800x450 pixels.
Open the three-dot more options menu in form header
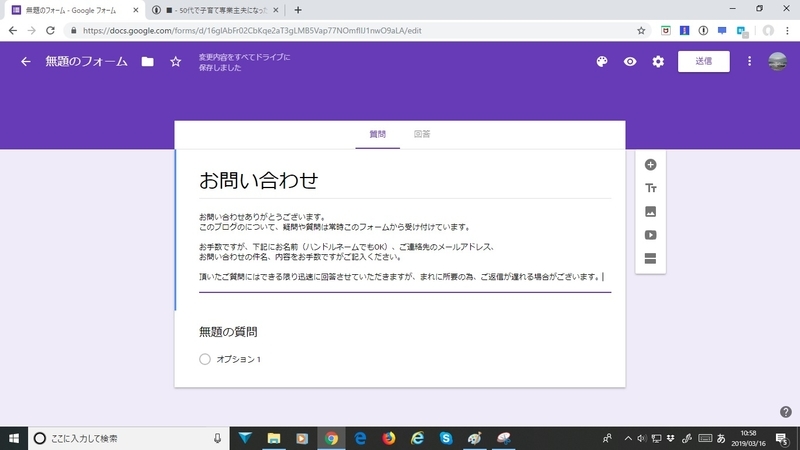(749, 62)
